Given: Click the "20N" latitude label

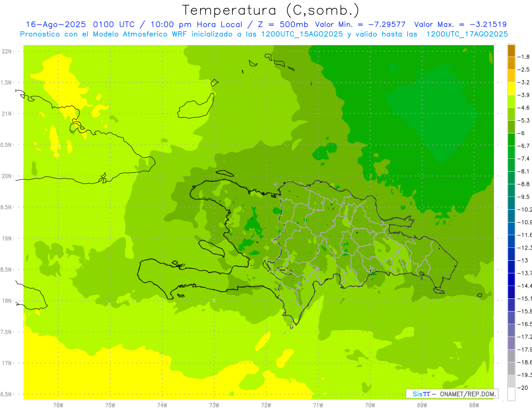Looking at the screenshot, I should pyautogui.click(x=7, y=176).
